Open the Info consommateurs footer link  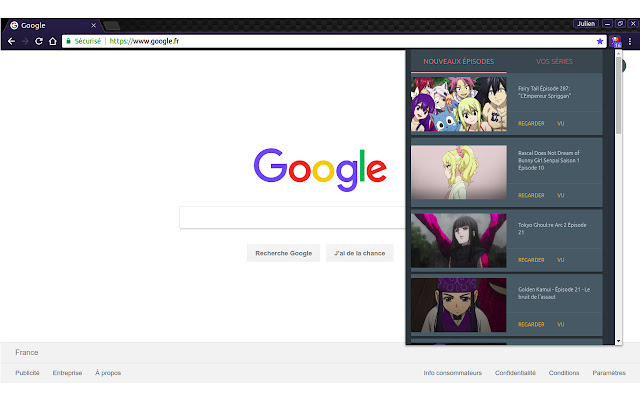pos(453,373)
